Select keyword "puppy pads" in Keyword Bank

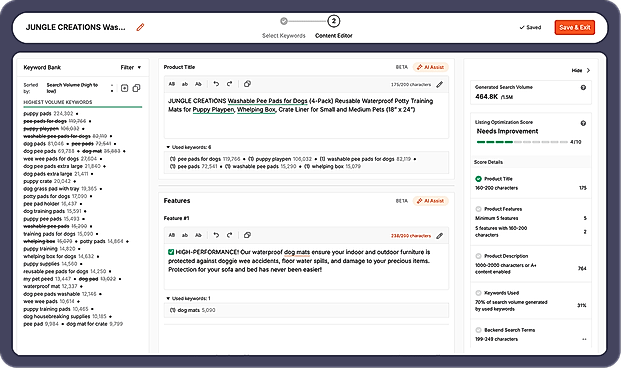point(37,114)
